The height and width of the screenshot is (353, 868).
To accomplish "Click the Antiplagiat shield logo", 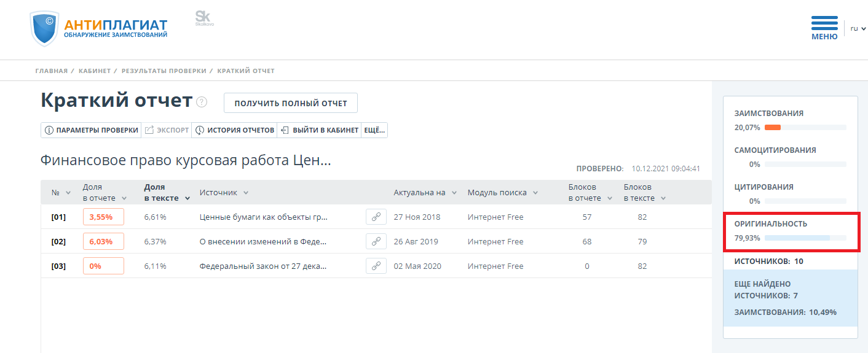I will pos(44,29).
